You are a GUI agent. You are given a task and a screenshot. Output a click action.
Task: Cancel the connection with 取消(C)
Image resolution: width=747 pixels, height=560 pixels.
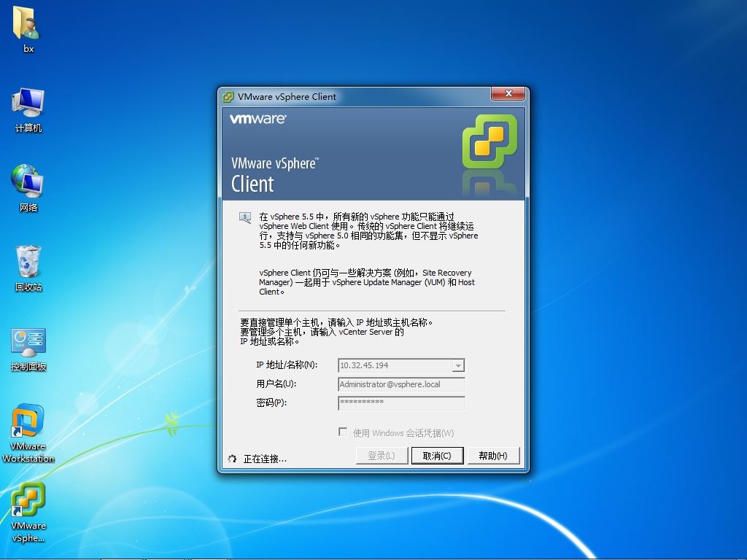click(437, 456)
